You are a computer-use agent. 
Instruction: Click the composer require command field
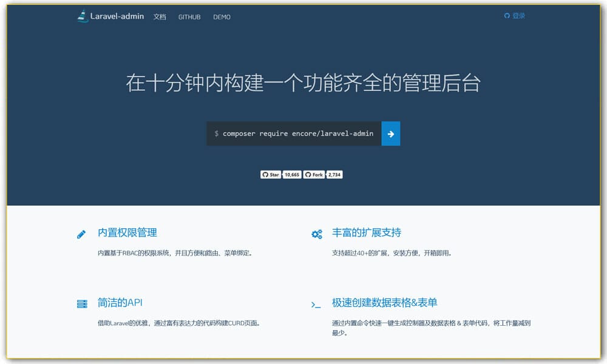pyautogui.click(x=294, y=133)
